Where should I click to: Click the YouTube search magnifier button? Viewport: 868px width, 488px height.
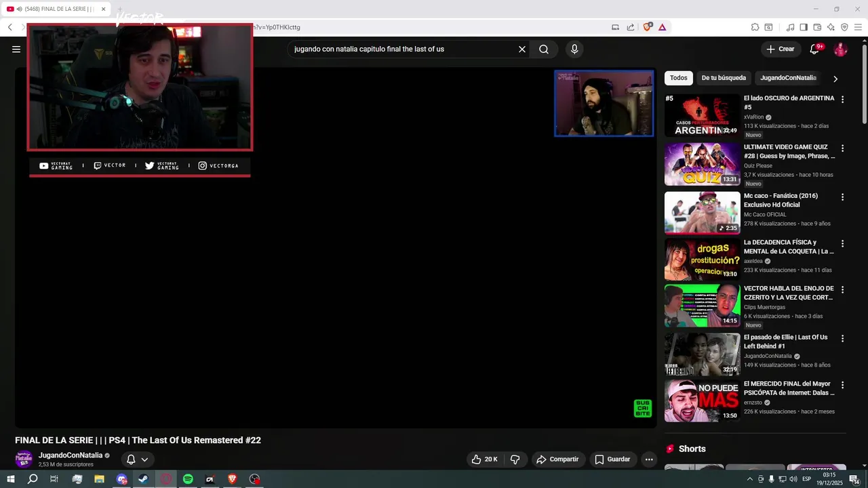(x=544, y=49)
